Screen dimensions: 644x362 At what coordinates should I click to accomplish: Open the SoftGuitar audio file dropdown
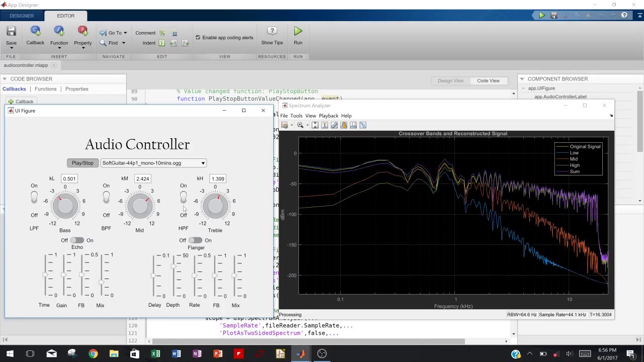click(153, 163)
